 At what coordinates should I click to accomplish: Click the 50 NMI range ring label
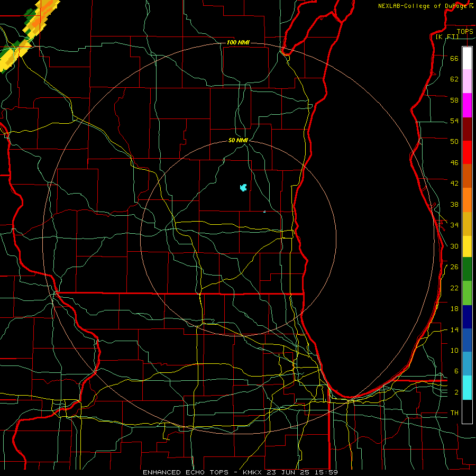point(239,140)
